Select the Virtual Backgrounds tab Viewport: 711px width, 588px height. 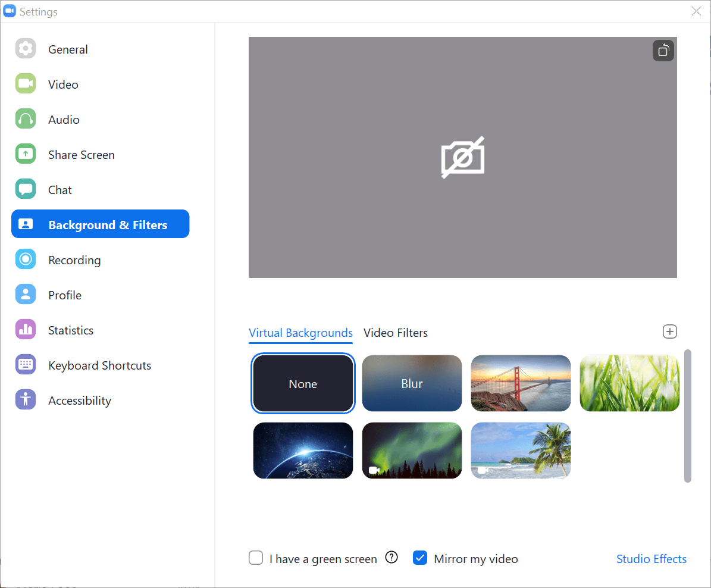300,333
